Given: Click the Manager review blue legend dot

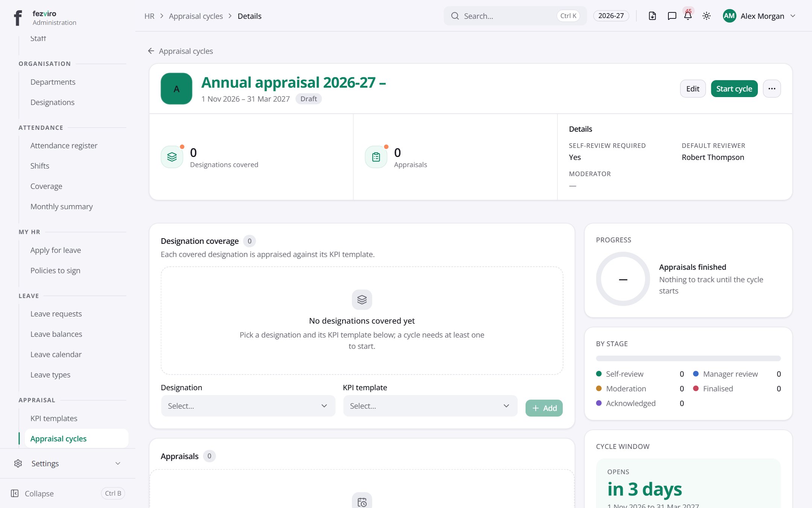Looking at the screenshot, I should [x=696, y=374].
